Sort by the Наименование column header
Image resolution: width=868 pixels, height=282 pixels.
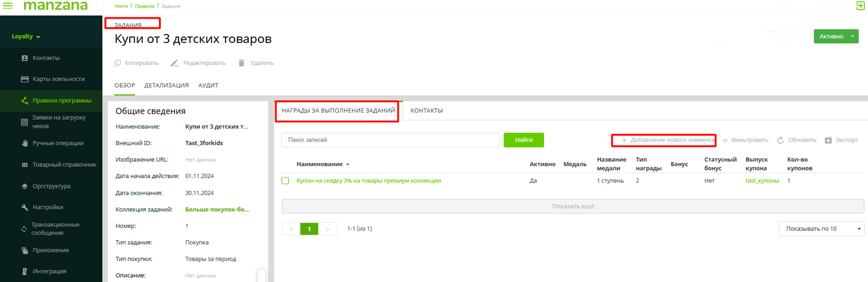pos(320,165)
